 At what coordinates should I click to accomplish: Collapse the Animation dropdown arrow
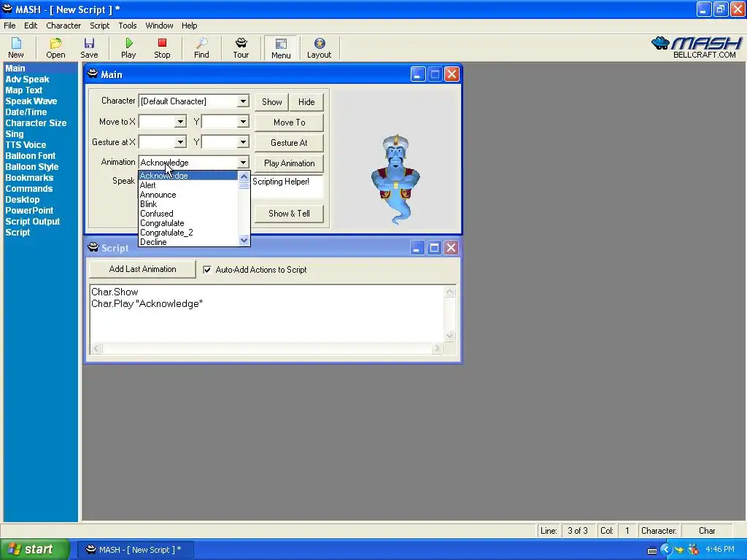click(243, 163)
